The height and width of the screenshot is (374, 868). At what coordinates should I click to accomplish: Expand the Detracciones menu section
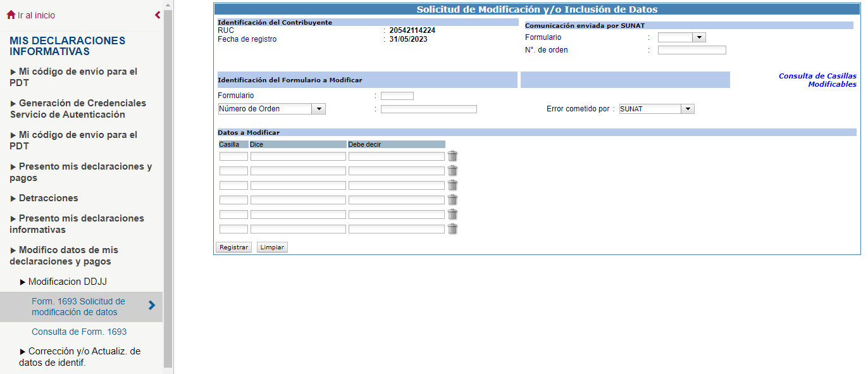pyautogui.click(x=48, y=198)
